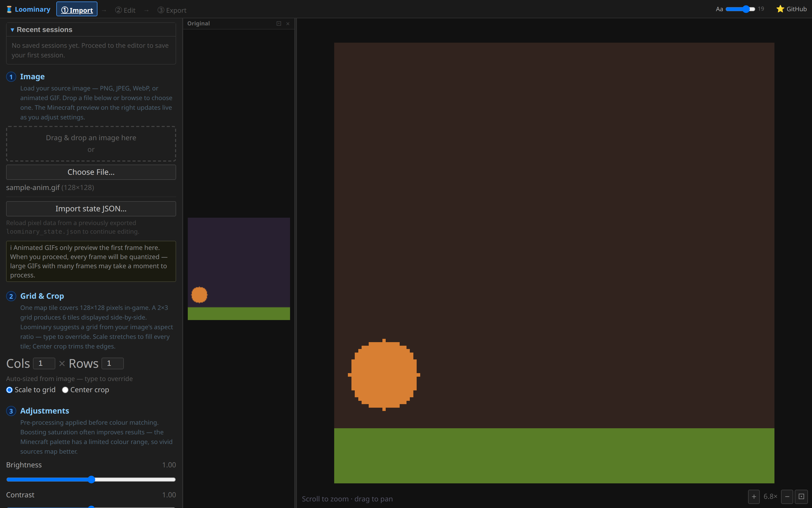Click the drag and drop image zone
This screenshot has width=812, height=508.
(91, 144)
